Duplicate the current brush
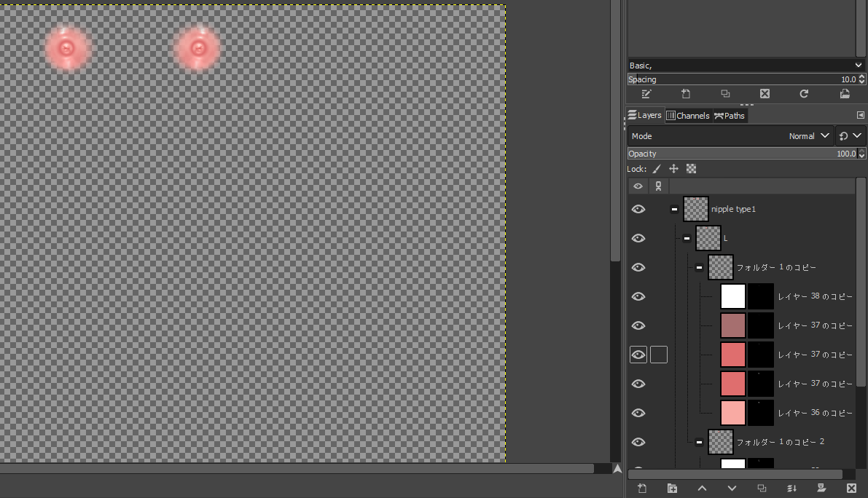Viewport: 868px width, 498px height. [725, 94]
